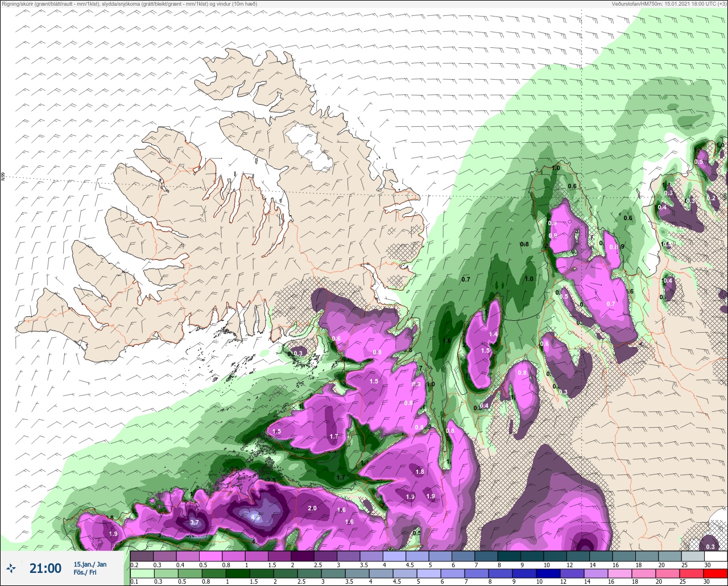Click the 21:00 forecast time label
This screenshot has width=728, height=586.
tap(45, 568)
